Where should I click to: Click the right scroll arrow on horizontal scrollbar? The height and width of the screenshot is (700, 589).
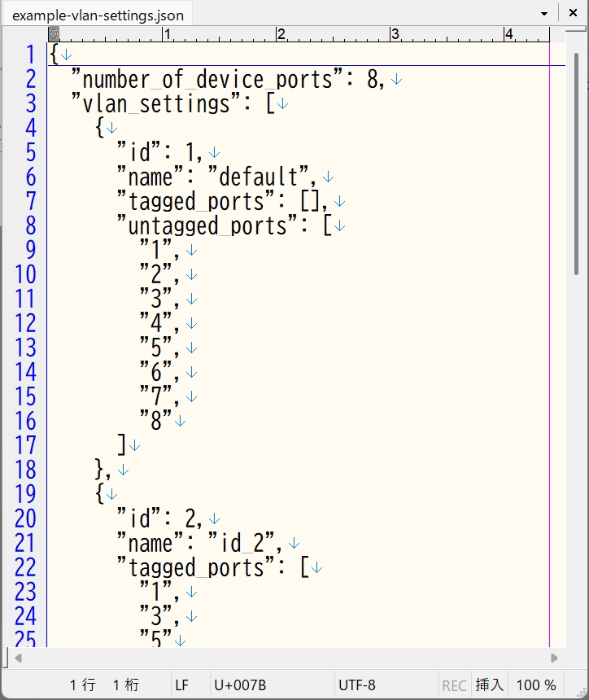click(x=554, y=658)
